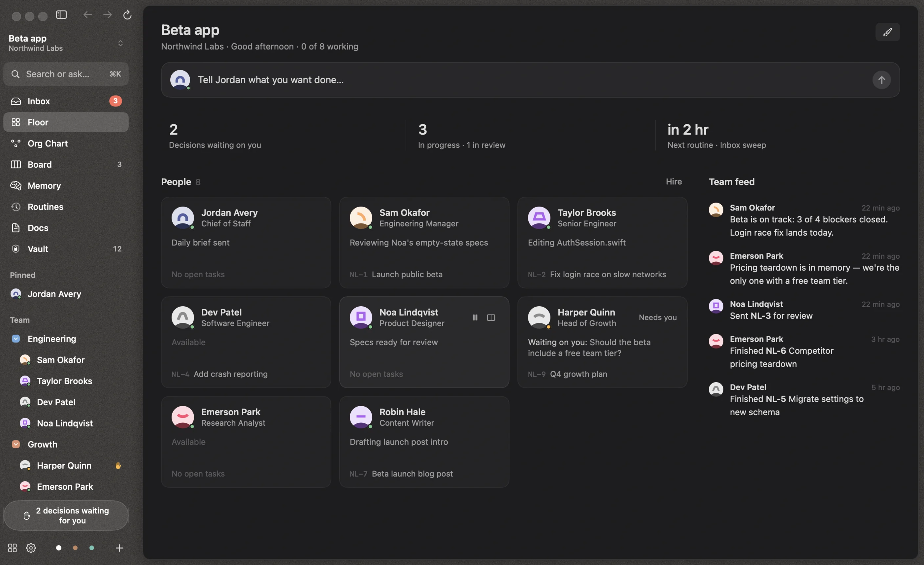This screenshot has height=565, width=924.
Task: Toggle the sidebar panel icon
Action: click(x=61, y=15)
